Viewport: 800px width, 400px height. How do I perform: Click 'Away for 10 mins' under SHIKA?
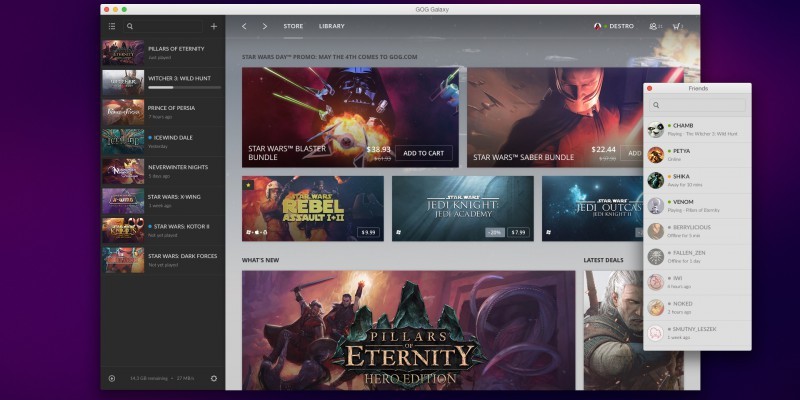click(685, 185)
